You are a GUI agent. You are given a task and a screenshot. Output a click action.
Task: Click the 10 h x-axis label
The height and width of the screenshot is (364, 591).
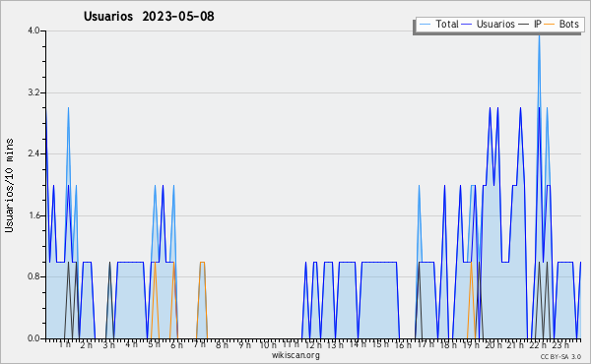pyautogui.click(x=268, y=344)
